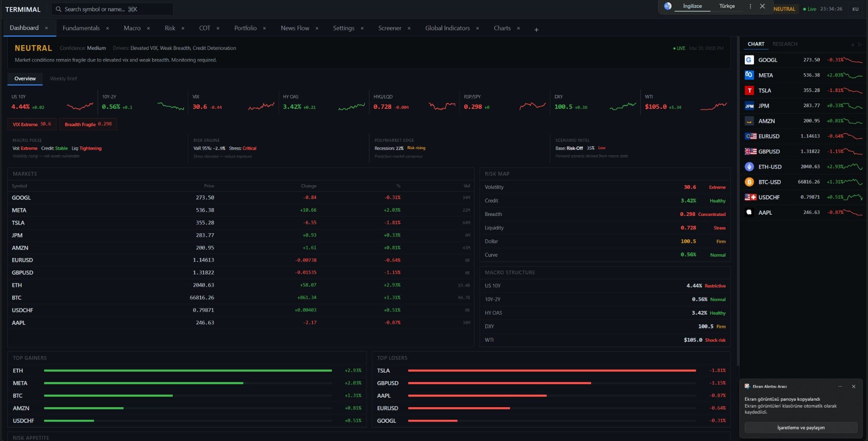The width and height of the screenshot is (868, 441).
Task: Open the three-dot menu in the translate popup
Action: click(x=750, y=6)
